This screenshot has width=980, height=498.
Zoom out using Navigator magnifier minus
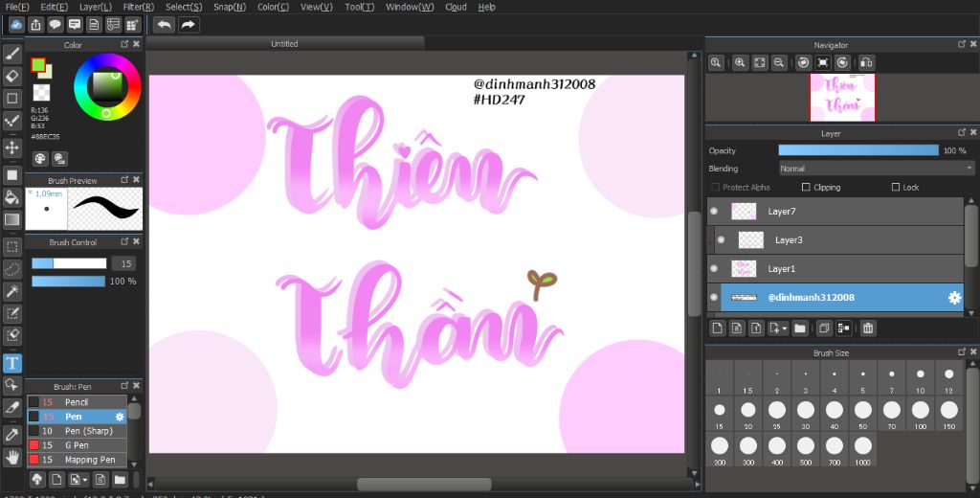click(x=779, y=62)
